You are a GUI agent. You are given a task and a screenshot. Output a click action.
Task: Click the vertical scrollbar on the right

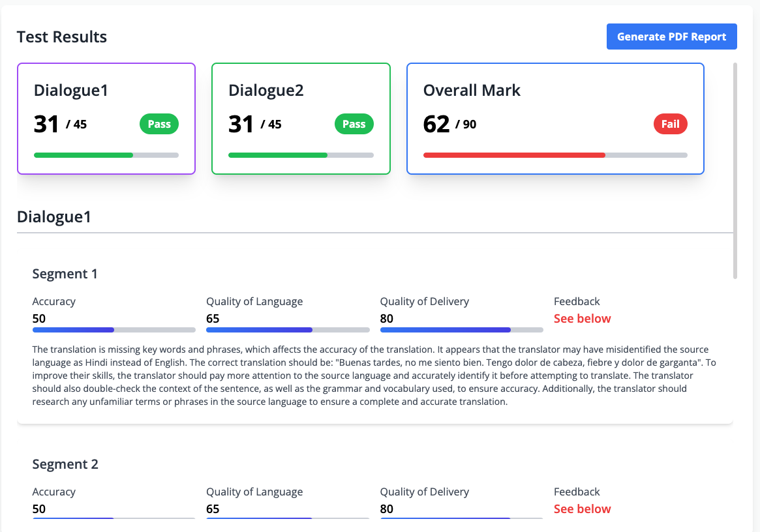(x=735, y=171)
